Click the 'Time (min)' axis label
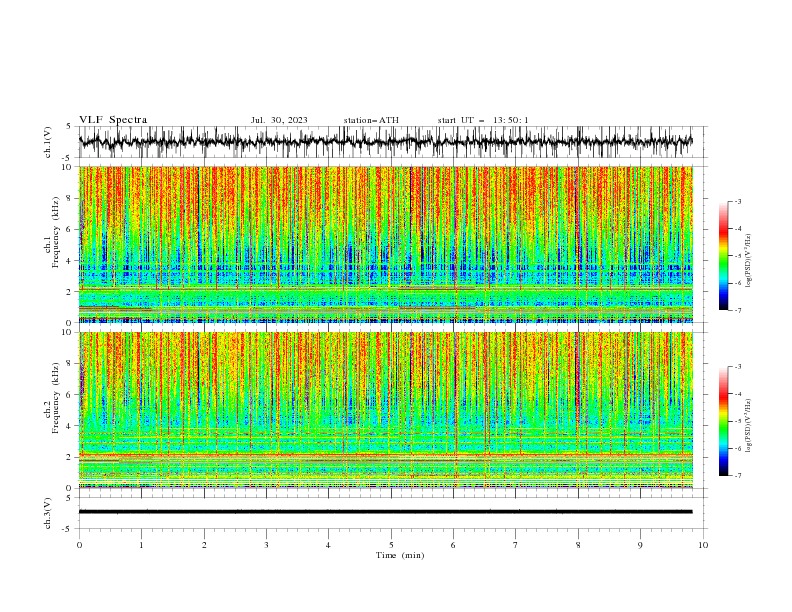792x612 pixels. click(x=400, y=555)
